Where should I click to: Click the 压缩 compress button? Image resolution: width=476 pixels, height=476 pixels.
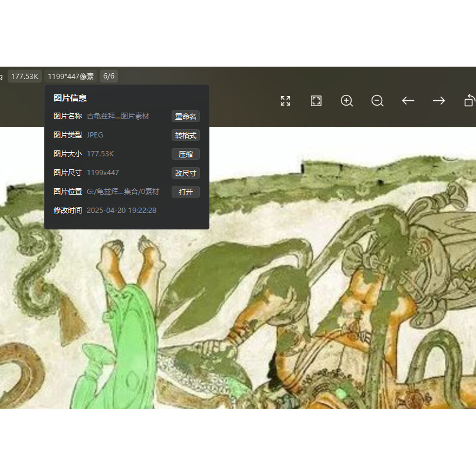click(185, 154)
